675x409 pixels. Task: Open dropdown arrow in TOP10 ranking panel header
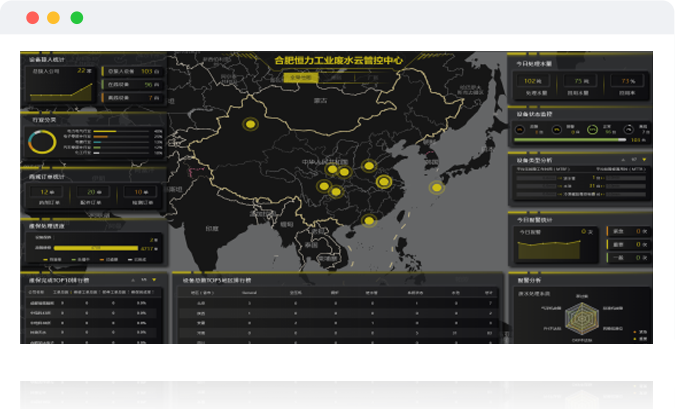coord(154,280)
